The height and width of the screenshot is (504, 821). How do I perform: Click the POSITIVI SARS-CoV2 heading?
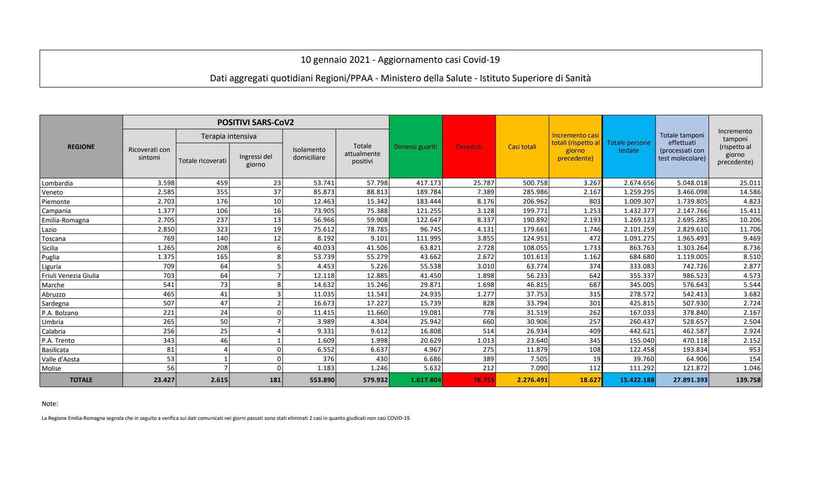(x=255, y=122)
